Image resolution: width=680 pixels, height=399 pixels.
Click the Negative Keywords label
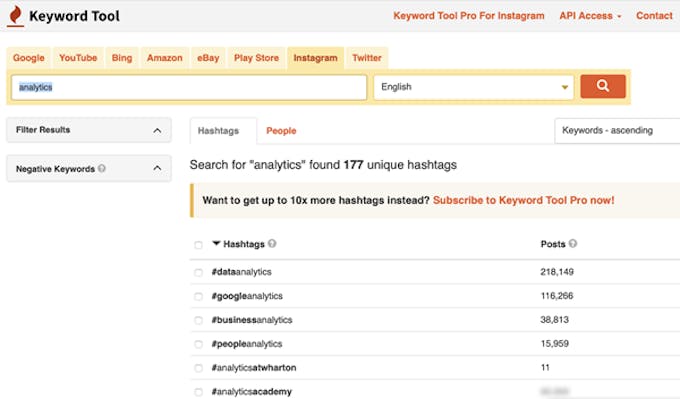point(55,169)
